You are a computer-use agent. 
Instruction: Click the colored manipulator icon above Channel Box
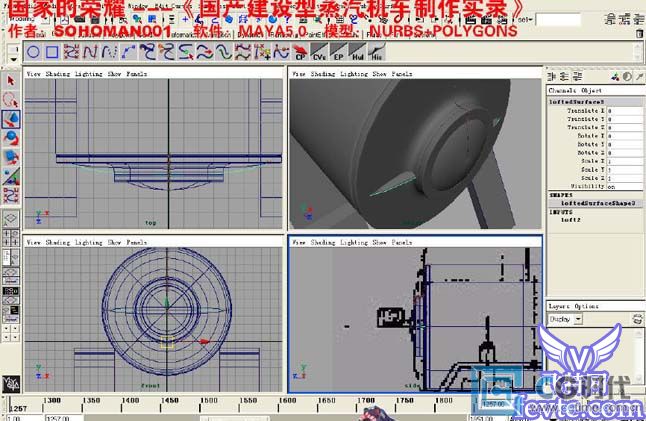point(615,76)
